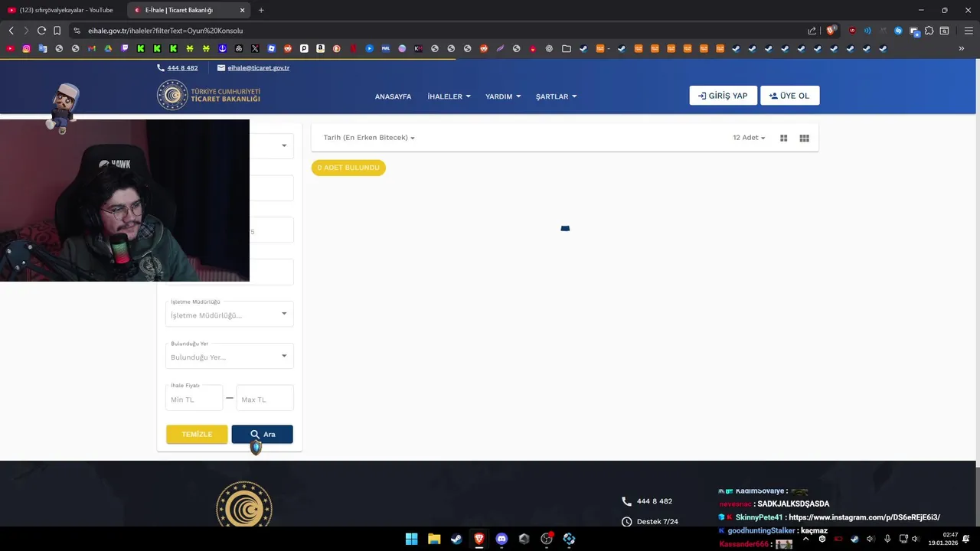Open Brave Shields panel
This screenshot has width=980, height=551.
click(832, 31)
